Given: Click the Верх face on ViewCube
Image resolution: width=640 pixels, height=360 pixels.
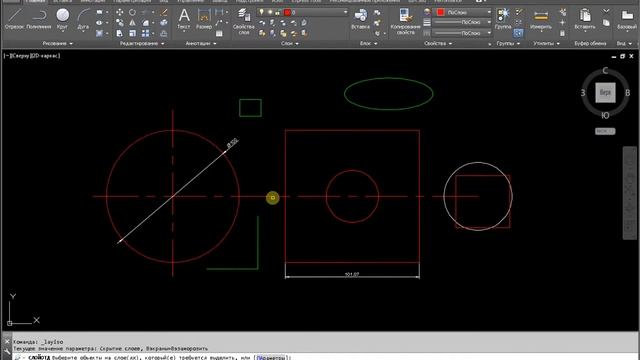Looking at the screenshot, I should click(605, 93).
